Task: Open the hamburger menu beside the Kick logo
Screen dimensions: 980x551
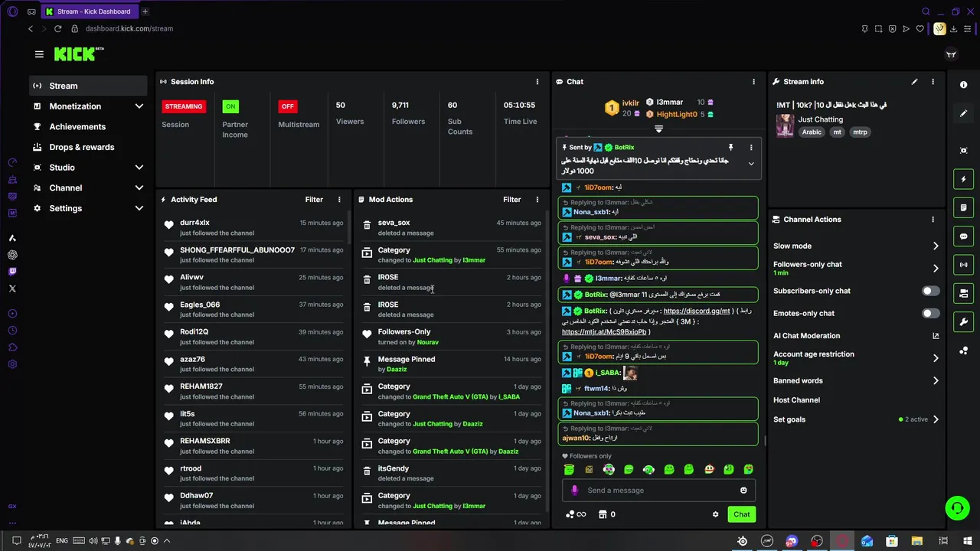Action: tap(39, 54)
